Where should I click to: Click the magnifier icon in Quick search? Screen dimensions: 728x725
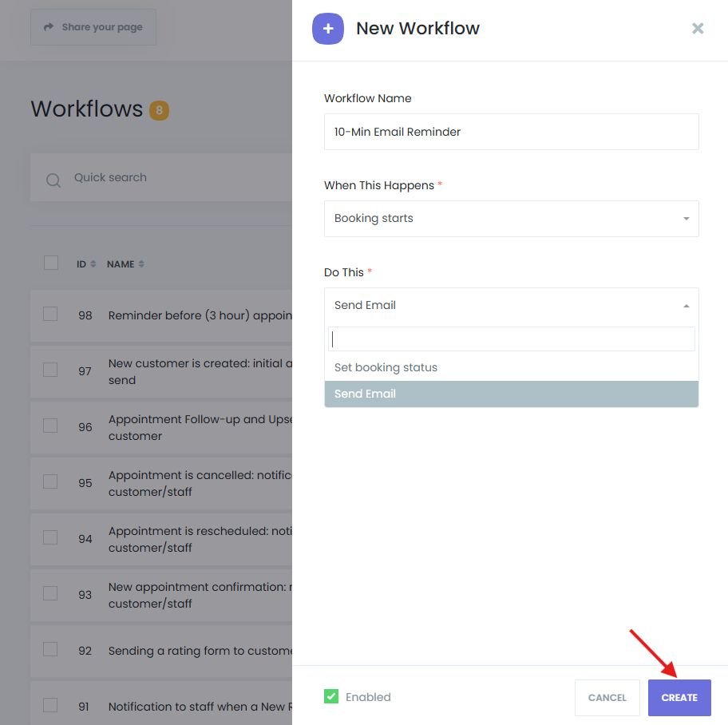53,180
